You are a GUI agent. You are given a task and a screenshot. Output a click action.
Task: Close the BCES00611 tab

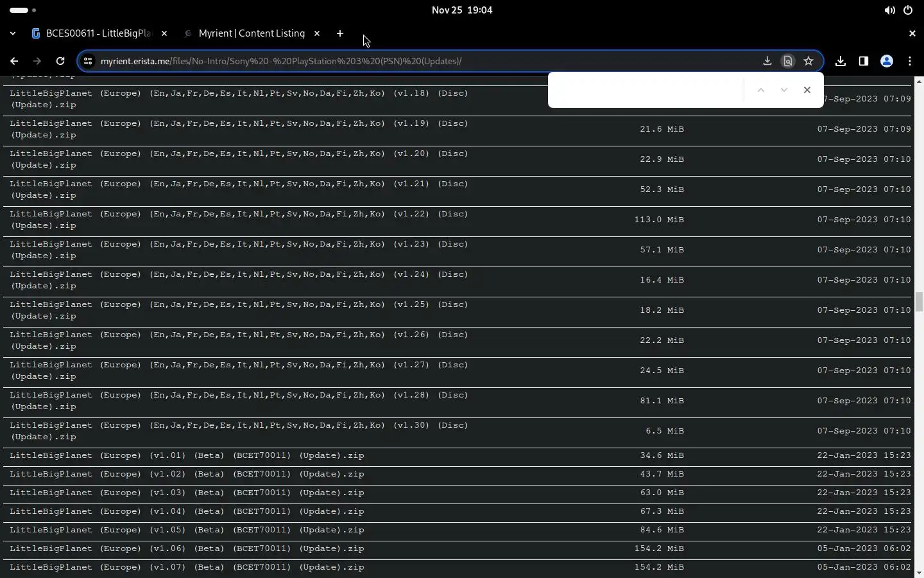pos(164,33)
